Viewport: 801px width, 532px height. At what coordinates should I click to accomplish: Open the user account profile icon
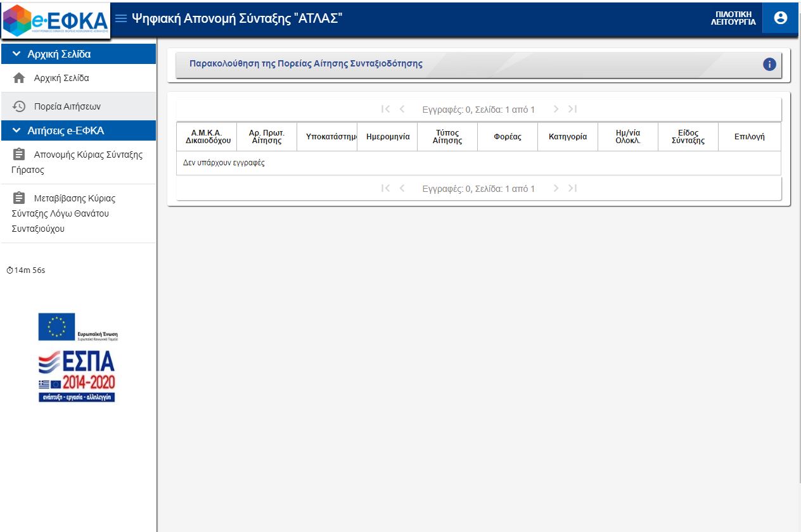click(781, 18)
